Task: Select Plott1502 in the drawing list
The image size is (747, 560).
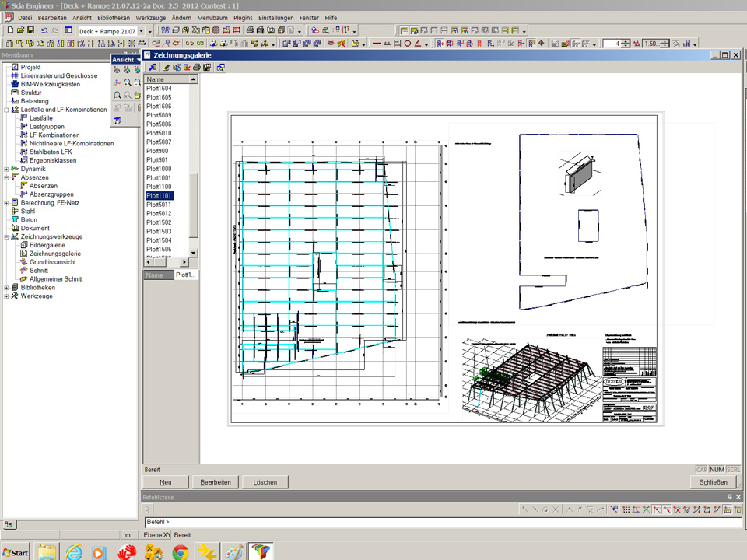Action: pyautogui.click(x=160, y=222)
